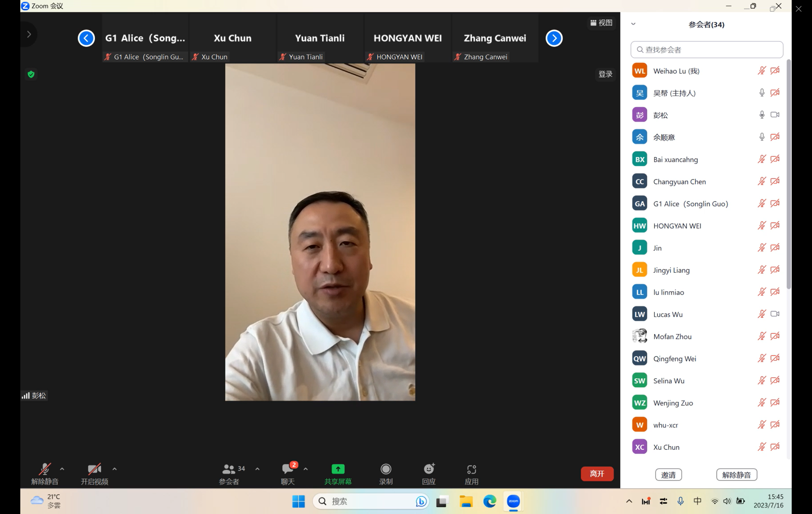Open the Participants (参会者) toolbar icon
The image size is (812, 514).
(x=229, y=469)
